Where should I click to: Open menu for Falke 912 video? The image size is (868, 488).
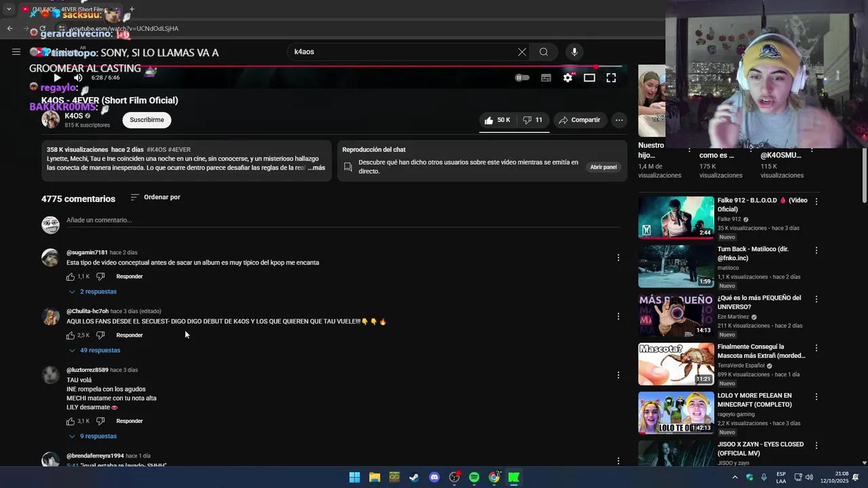pos(816,201)
